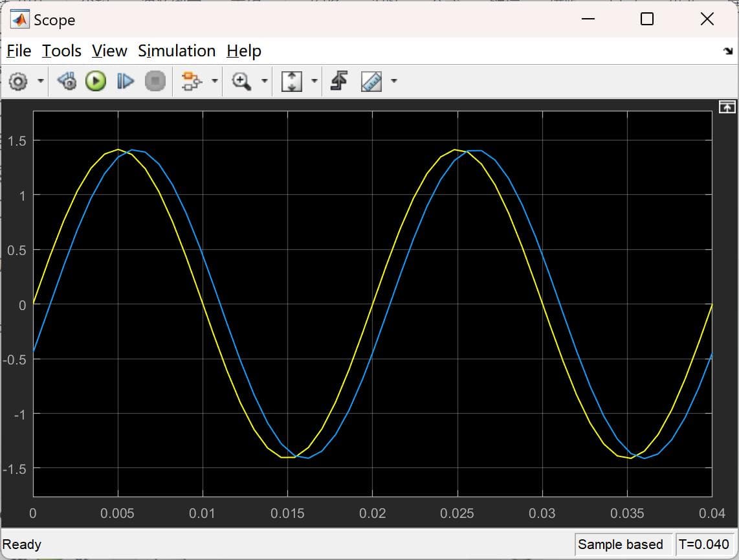Viewport: 739px width, 560px height.
Task: Expand the Zoom tool dropdown arrow
Action: 265,81
